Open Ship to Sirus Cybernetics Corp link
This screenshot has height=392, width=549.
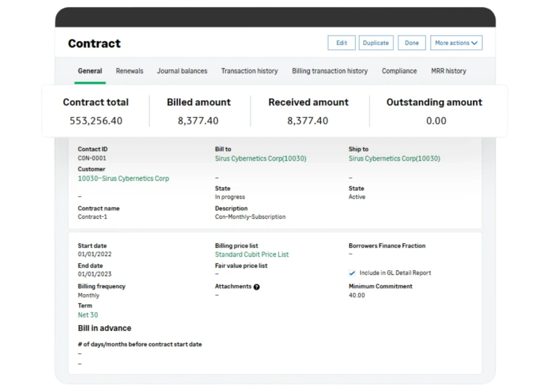click(394, 159)
